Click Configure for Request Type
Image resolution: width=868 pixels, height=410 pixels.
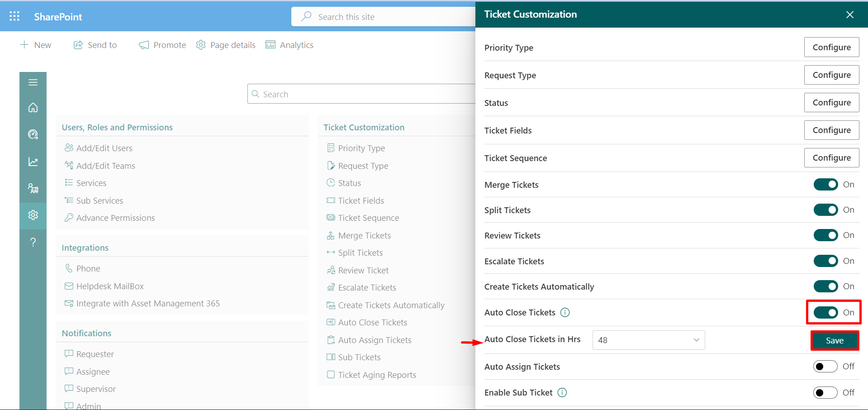coord(831,75)
